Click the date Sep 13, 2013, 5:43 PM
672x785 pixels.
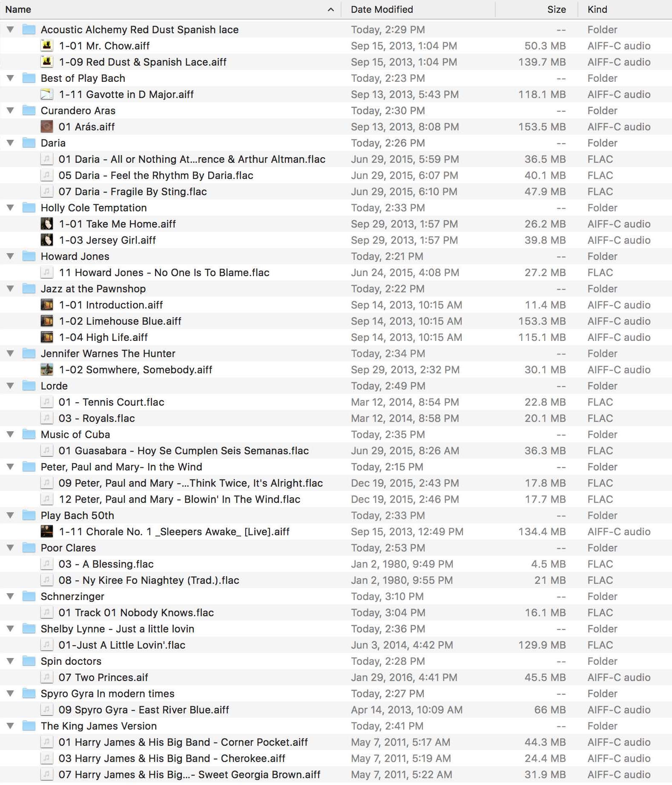(405, 94)
